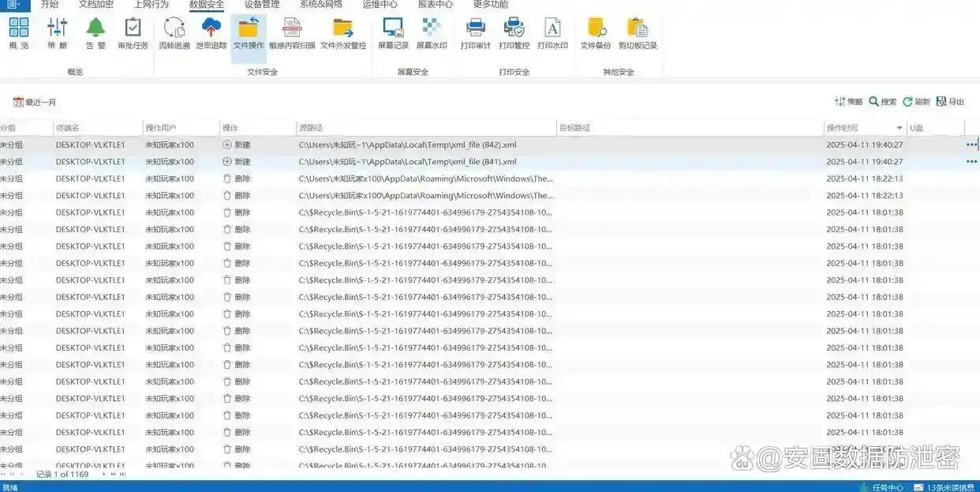Open the 审批任务 approval task icon
Screen dimensions: 980x492
click(x=133, y=34)
